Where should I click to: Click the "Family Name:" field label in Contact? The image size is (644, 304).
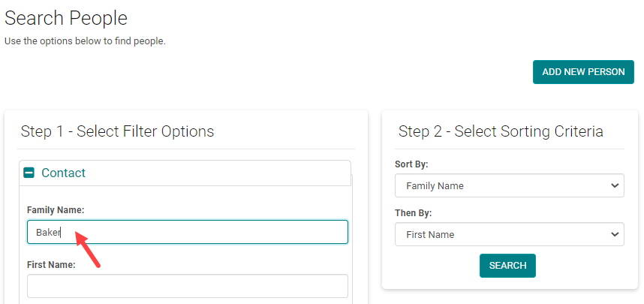(x=56, y=210)
